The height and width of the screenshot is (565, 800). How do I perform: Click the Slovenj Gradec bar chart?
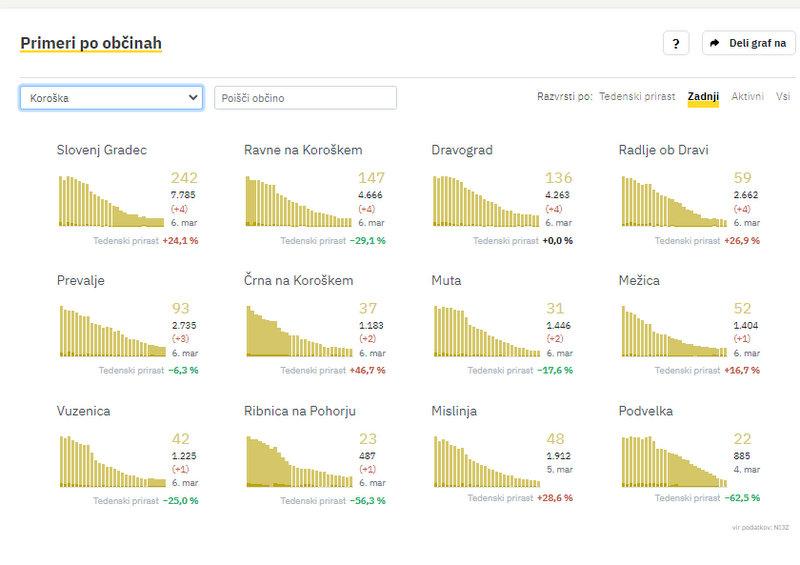coord(111,201)
